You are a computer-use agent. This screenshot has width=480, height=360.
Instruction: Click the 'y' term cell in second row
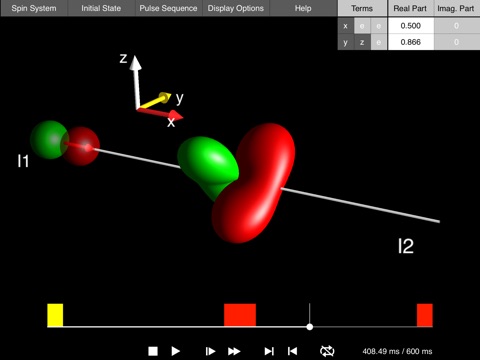click(346, 42)
